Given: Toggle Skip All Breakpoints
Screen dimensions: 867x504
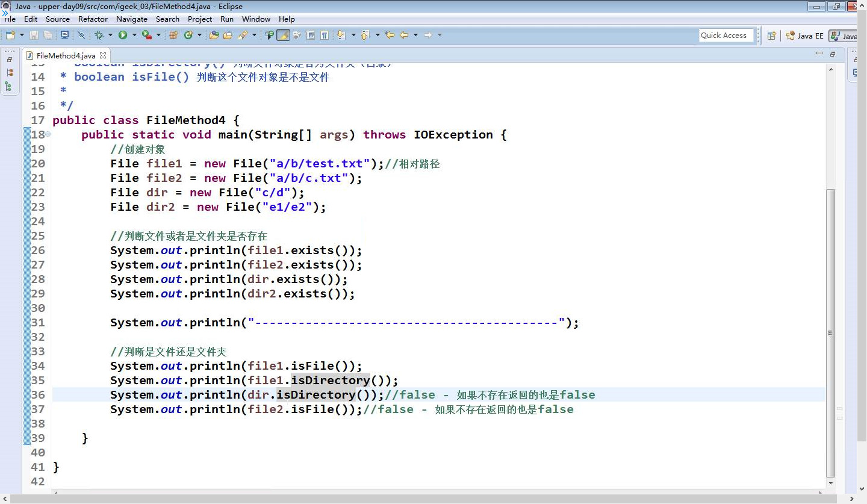Looking at the screenshot, I should pos(81,35).
